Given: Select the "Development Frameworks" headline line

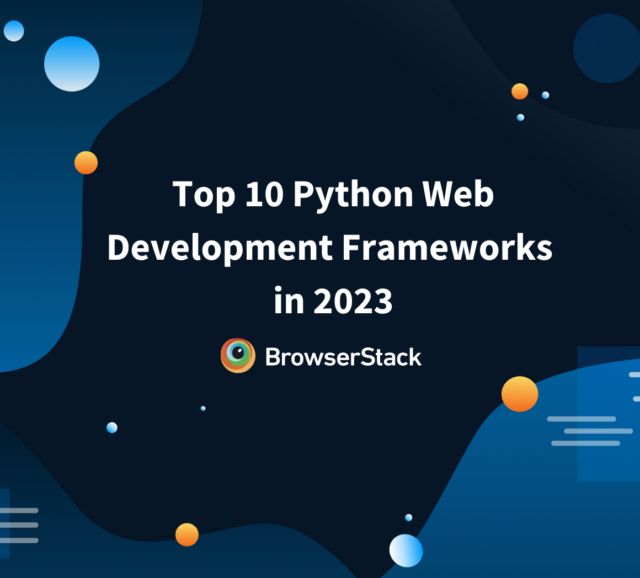Looking at the screenshot, I should coord(330,248).
